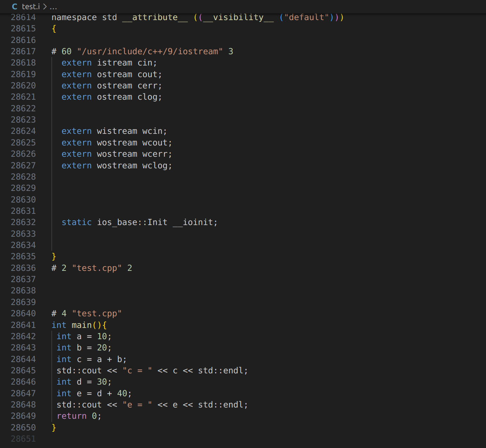The image size is (486, 448).
Task: Click line number 28650 at closing brace
Action: coord(23,427)
